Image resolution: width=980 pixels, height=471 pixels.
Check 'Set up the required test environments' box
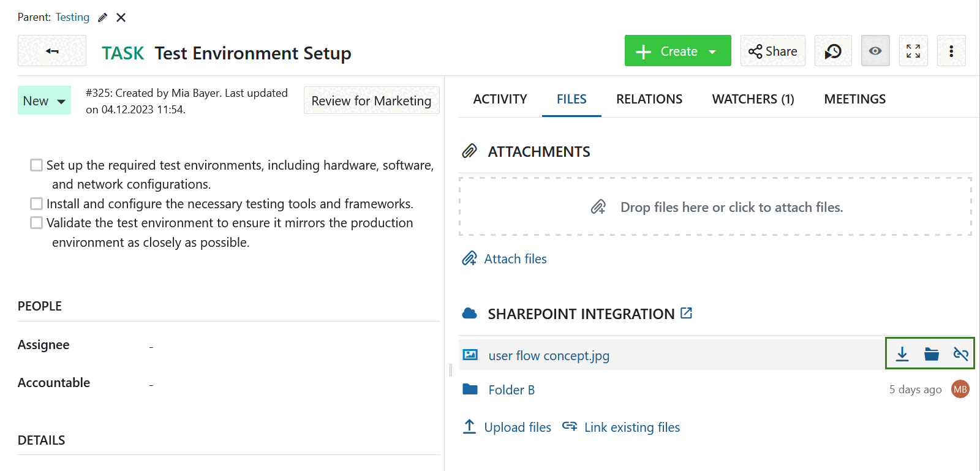point(37,165)
